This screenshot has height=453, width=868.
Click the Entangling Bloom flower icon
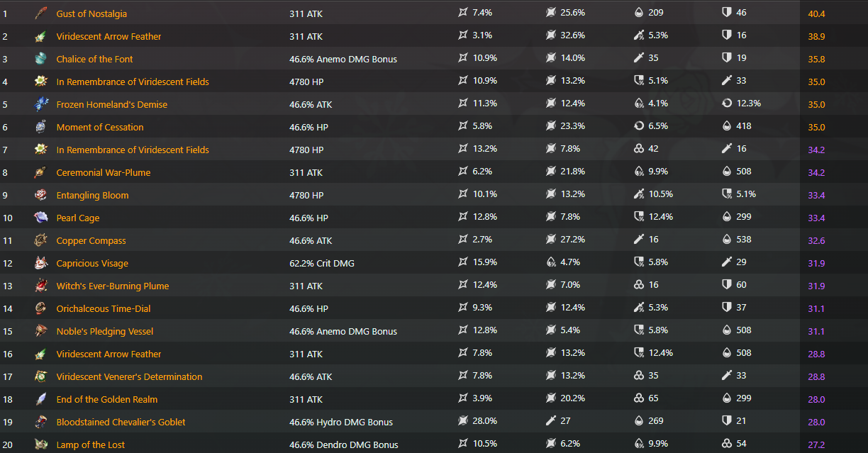coord(40,195)
